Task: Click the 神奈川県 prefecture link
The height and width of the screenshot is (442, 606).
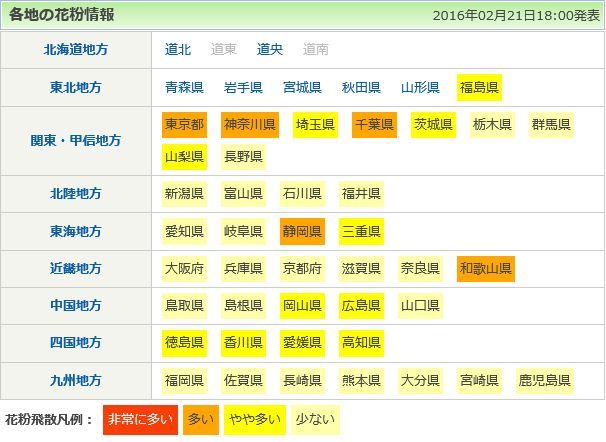Action: click(x=249, y=125)
